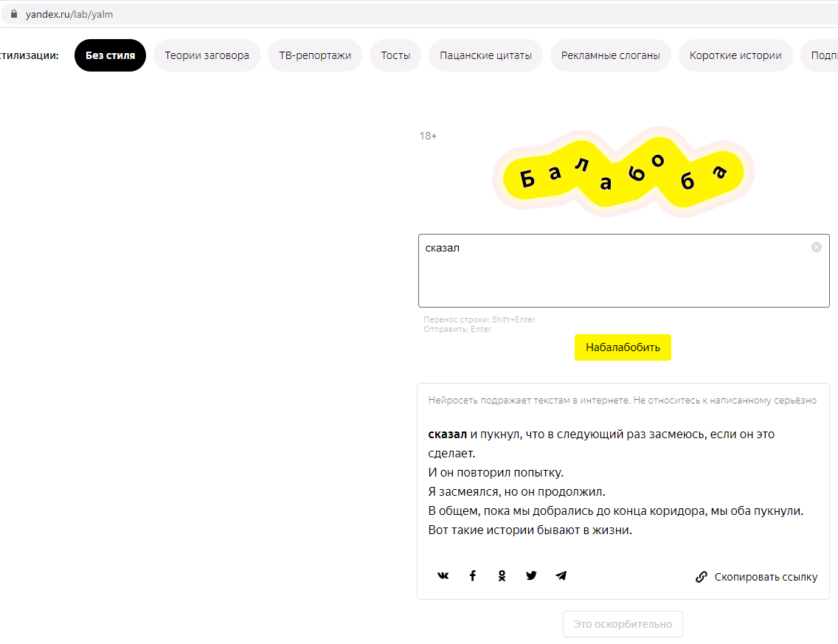
Task: Click the yellow Балабоба logo
Action: click(623, 176)
